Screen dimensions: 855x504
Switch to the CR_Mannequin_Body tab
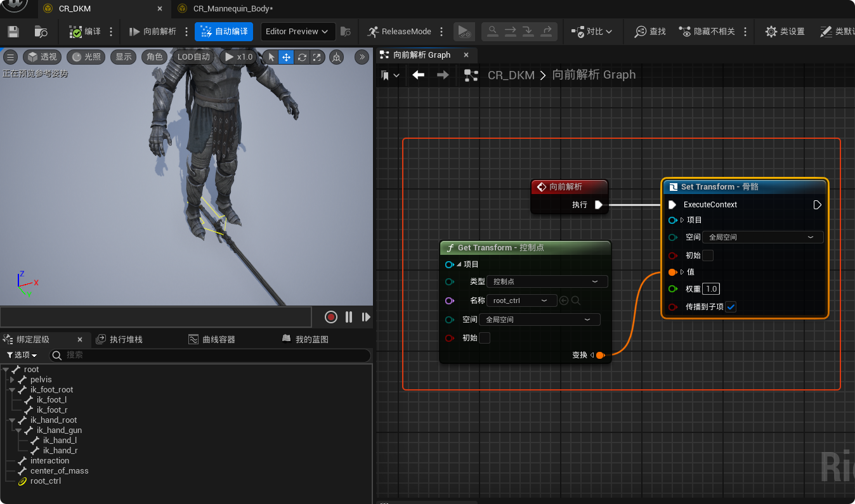[x=232, y=9]
